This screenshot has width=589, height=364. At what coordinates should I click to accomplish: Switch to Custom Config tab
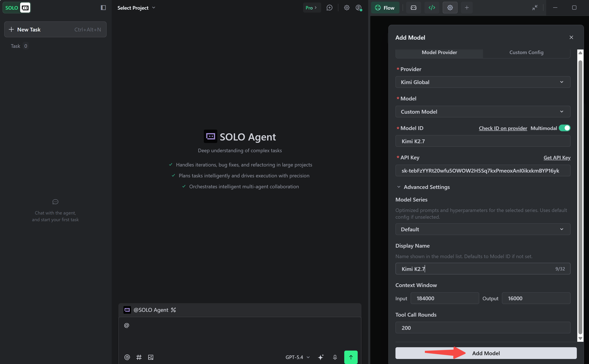coord(526,52)
